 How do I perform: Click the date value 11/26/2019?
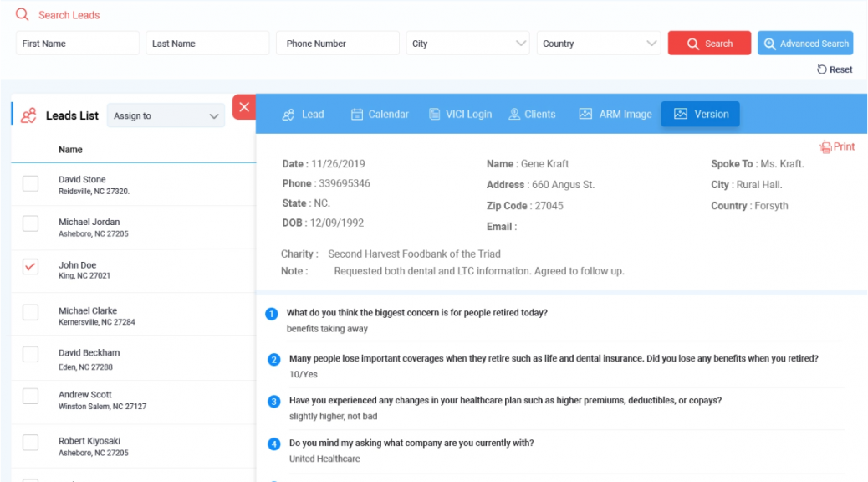[x=338, y=164]
